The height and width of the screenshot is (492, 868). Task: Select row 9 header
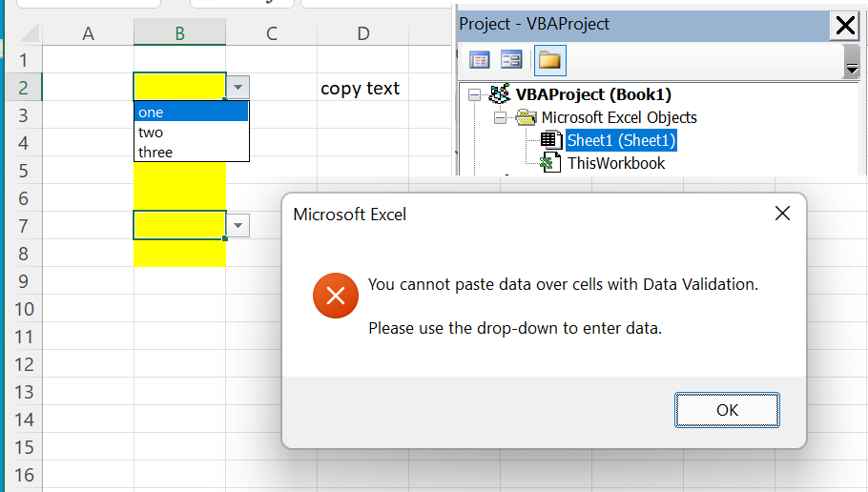tap(23, 280)
